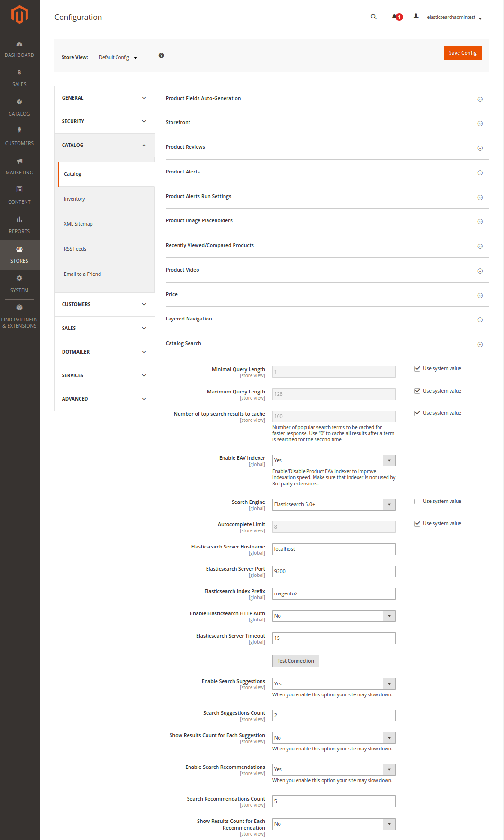The image size is (504, 840).
Task: Expand Product Image Placeholders circle icon
Action: click(480, 221)
